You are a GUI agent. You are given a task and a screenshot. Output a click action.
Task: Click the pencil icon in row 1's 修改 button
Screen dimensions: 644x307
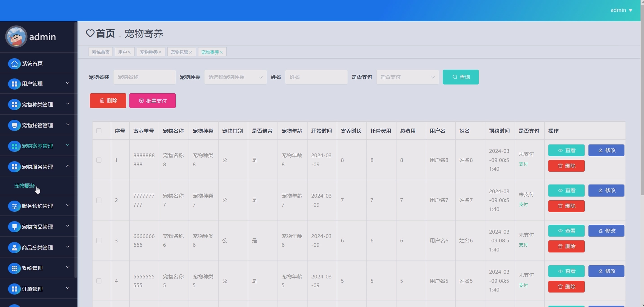pos(600,150)
